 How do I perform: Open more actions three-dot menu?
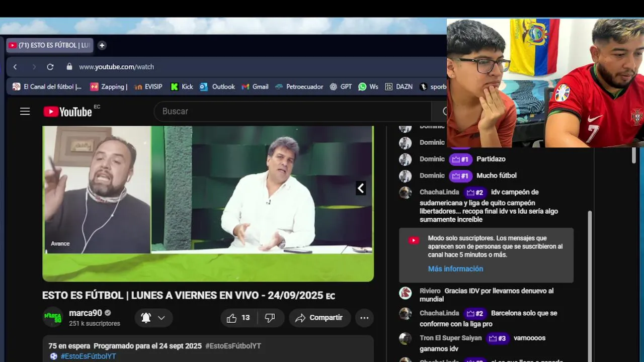coord(364,318)
